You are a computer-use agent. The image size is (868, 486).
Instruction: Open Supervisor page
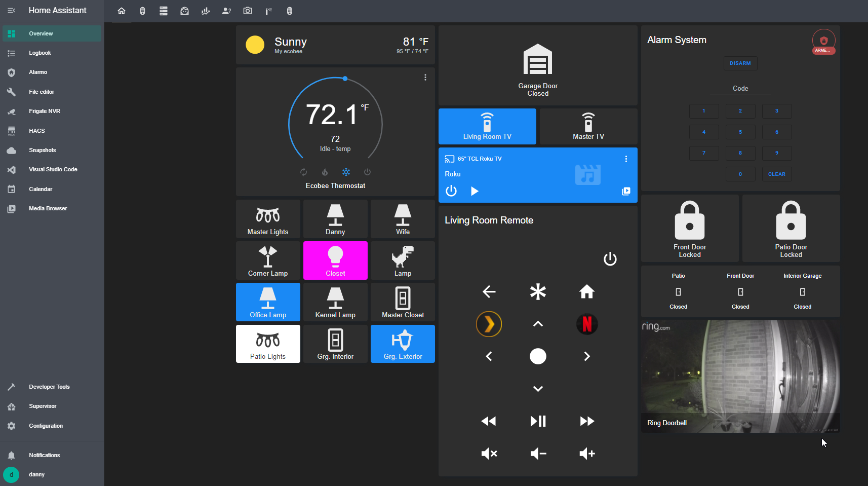click(52, 406)
